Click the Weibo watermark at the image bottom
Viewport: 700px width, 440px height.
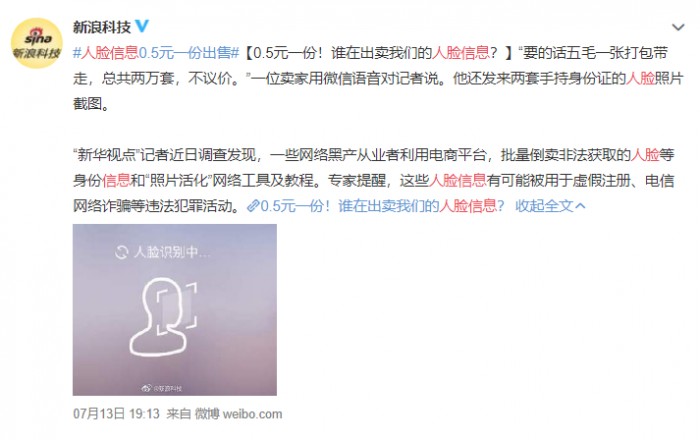[162, 388]
